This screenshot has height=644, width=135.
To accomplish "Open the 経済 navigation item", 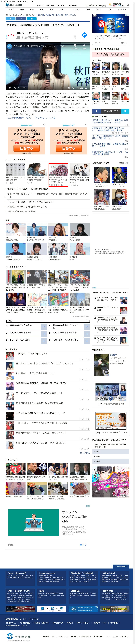I will [x=52, y=9].
